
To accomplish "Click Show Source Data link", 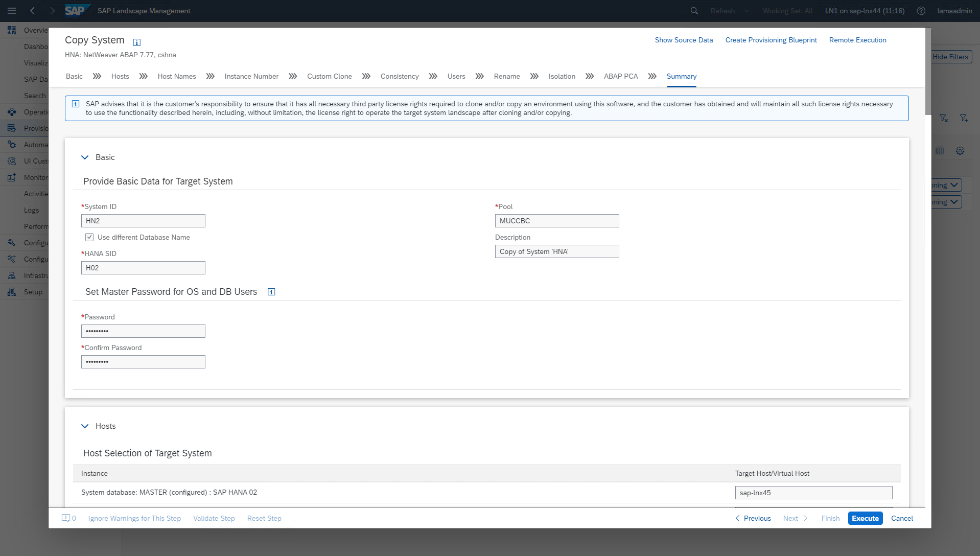I will click(x=684, y=40).
